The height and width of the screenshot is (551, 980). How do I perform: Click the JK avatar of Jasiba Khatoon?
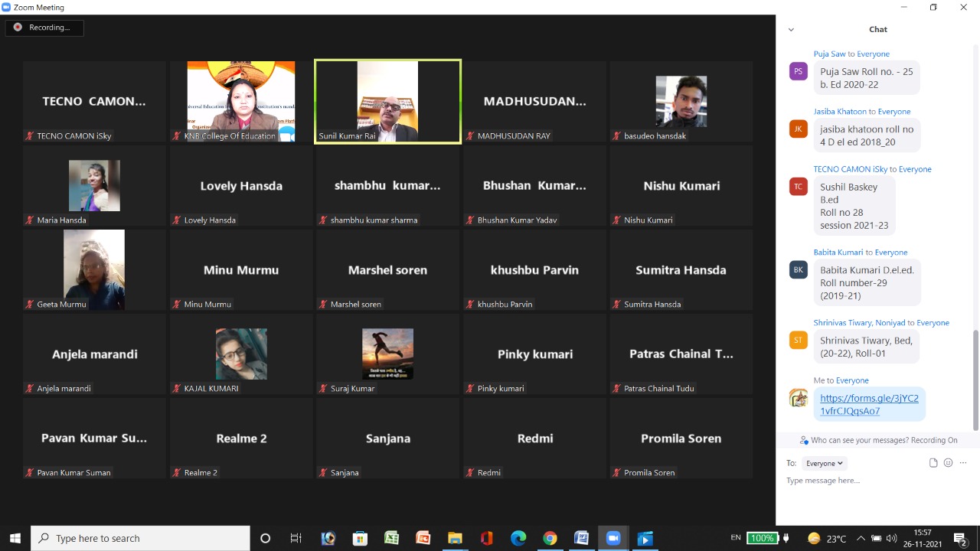pos(798,129)
